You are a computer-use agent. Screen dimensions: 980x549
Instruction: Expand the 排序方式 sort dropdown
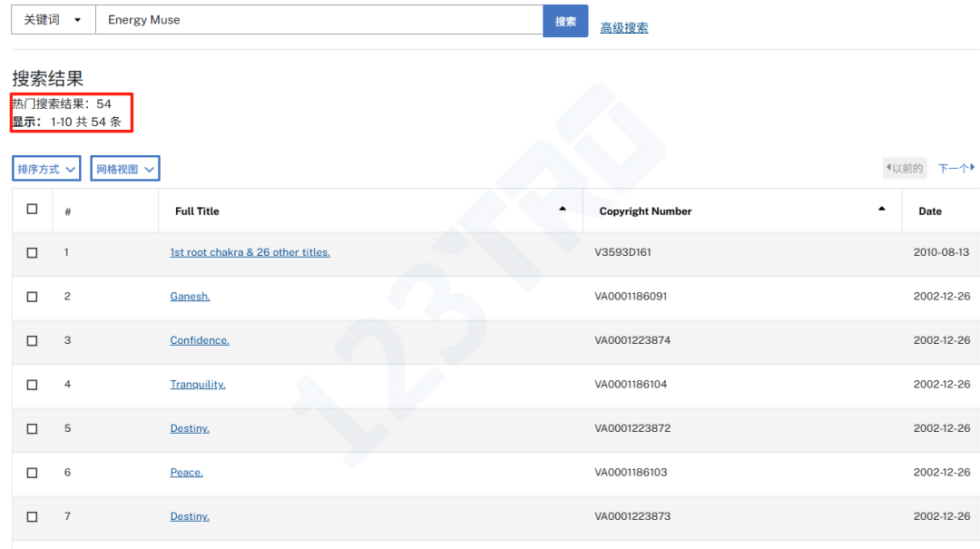(x=46, y=169)
